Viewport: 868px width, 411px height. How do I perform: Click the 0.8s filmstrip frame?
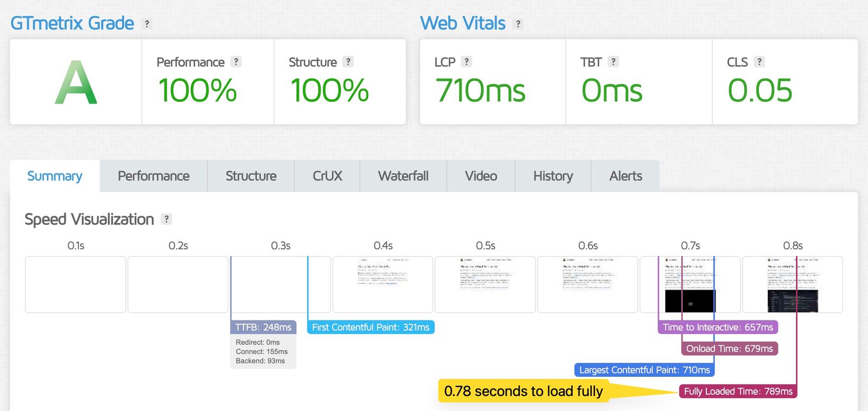pos(793,285)
